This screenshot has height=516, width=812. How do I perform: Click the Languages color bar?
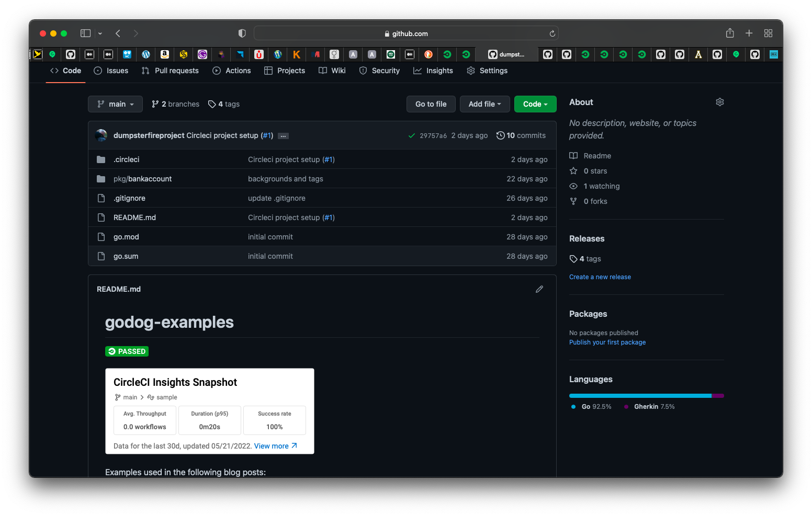click(x=647, y=396)
